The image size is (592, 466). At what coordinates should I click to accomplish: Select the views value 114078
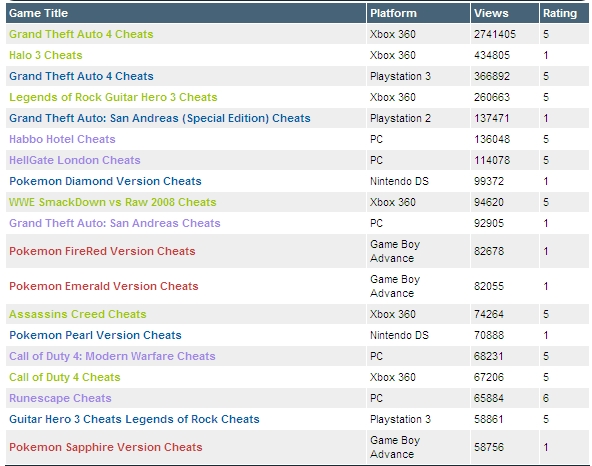[x=492, y=160]
